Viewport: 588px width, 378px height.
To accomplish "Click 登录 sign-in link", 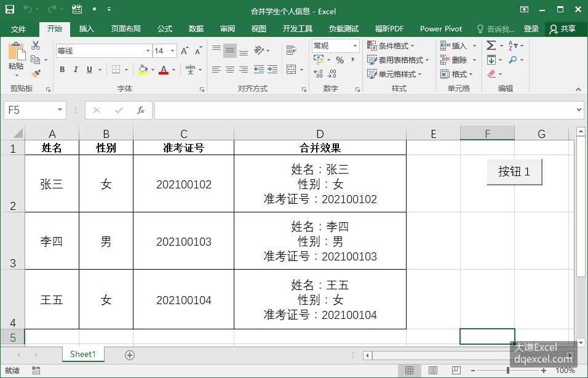I will pos(531,29).
